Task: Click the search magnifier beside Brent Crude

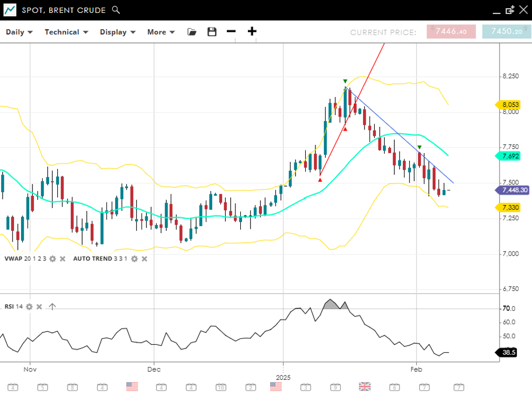Action: click(x=116, y=10)
